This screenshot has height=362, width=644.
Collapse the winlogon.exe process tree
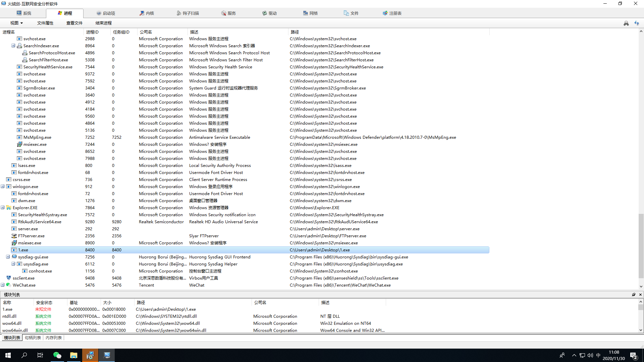point(3,186)
